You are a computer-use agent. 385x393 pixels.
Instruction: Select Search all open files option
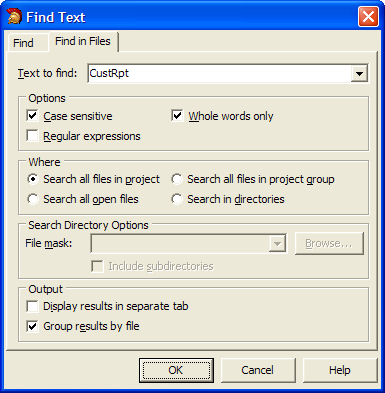(x=33, y=199)
